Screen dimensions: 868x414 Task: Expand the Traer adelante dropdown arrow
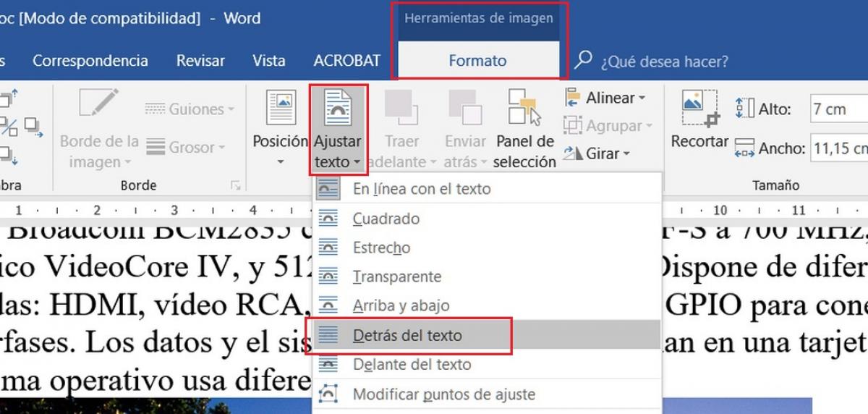433,162
